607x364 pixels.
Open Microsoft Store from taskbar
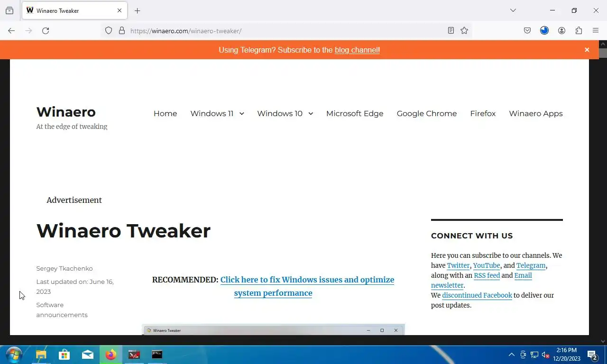(x=64, y=355)
